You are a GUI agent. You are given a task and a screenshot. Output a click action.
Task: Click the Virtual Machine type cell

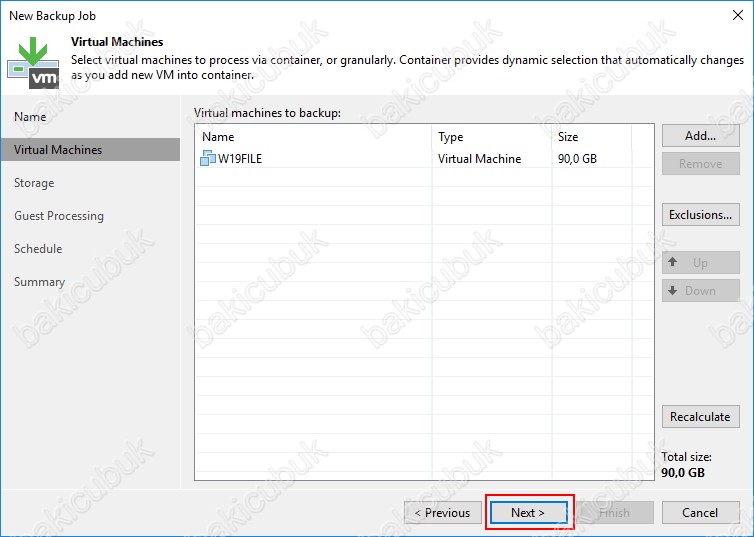[x=479, y=159]
